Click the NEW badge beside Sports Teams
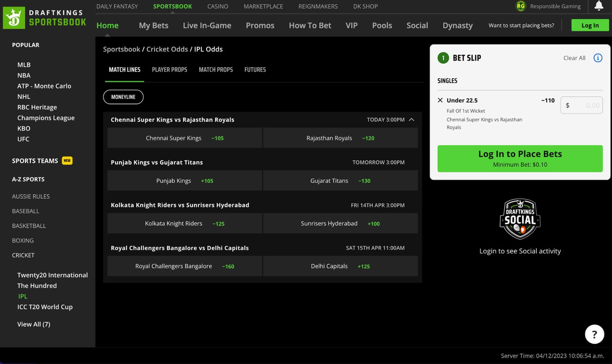The width and height of the screenshot is (612, 364). pos(67,161)
